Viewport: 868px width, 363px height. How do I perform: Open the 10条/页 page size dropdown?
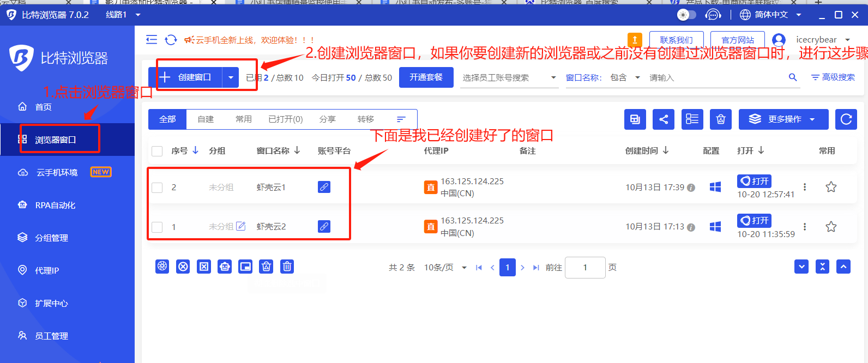445,268
